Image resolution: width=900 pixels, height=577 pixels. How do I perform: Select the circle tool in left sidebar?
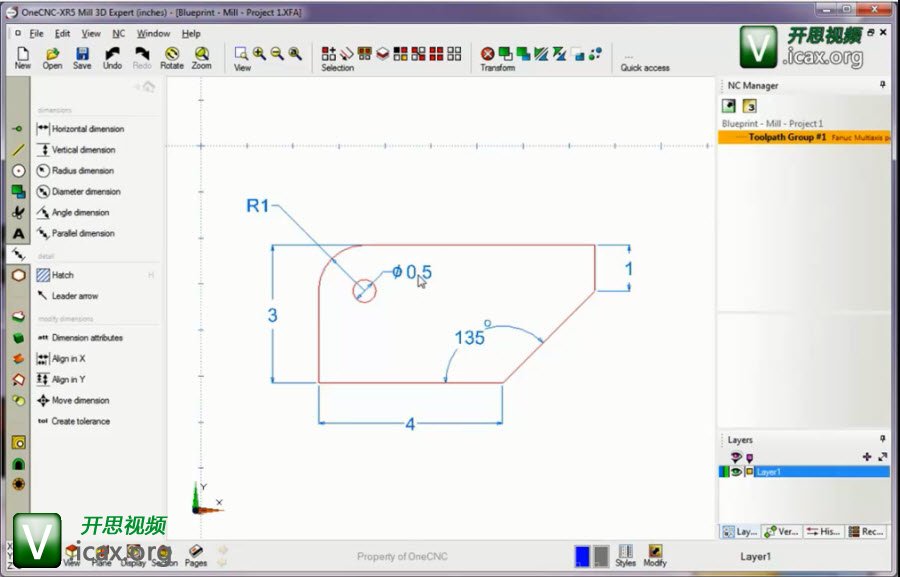(x=18, y=171)
